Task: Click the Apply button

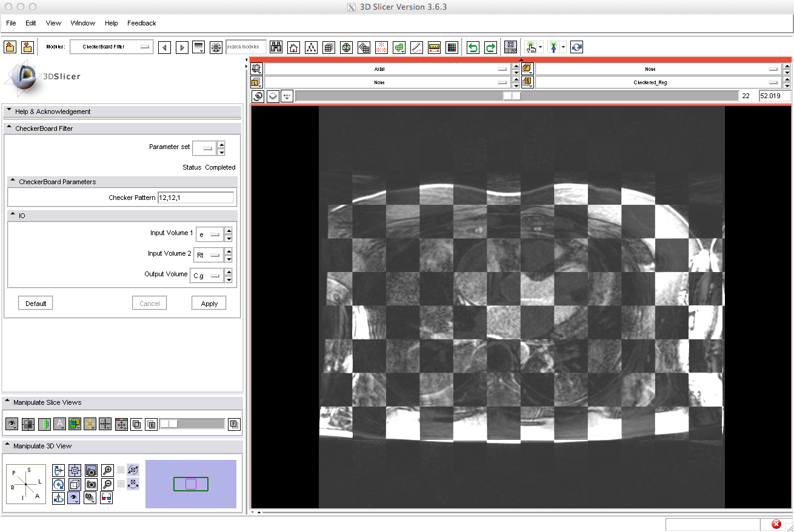Action: point(209,304)
